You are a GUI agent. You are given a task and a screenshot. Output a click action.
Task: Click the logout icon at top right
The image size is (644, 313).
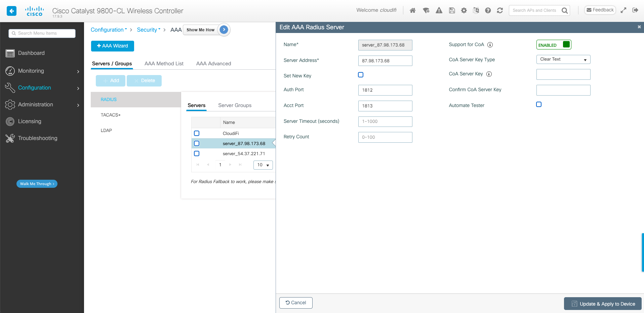635,10
